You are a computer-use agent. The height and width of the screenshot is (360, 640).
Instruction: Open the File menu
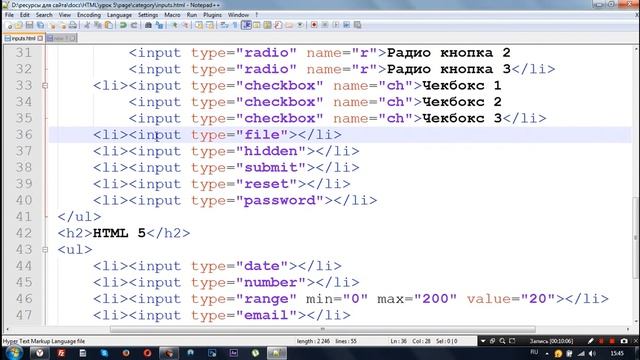coord(9,15)
